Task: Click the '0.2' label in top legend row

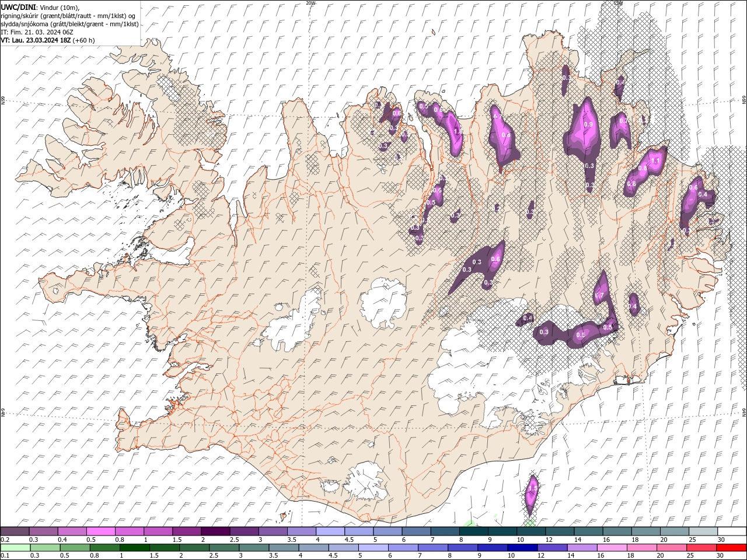Action: click(5, 540)
